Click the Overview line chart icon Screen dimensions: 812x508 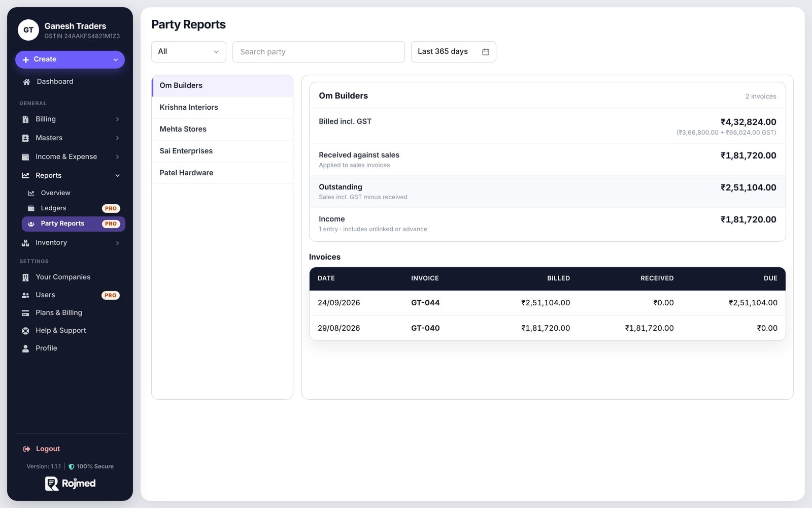[x=31, y=193]
